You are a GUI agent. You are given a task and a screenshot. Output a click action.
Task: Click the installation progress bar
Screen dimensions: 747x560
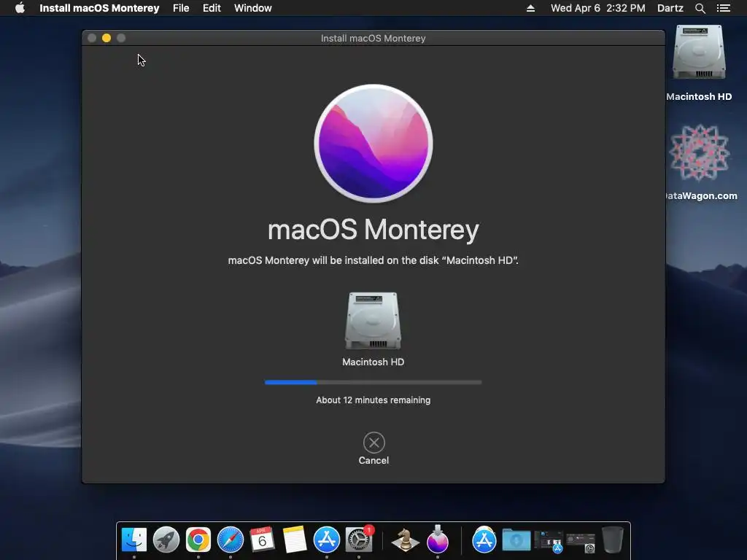[373, 382]
